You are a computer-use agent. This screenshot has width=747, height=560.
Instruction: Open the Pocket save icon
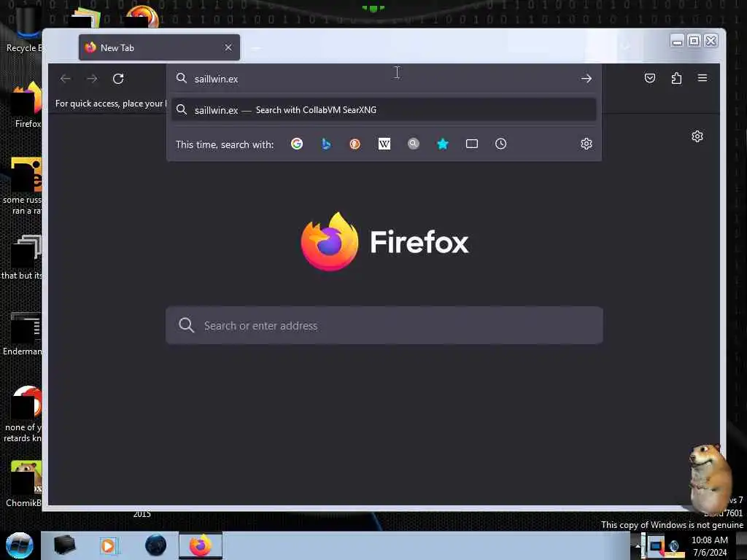pos(650,78)
